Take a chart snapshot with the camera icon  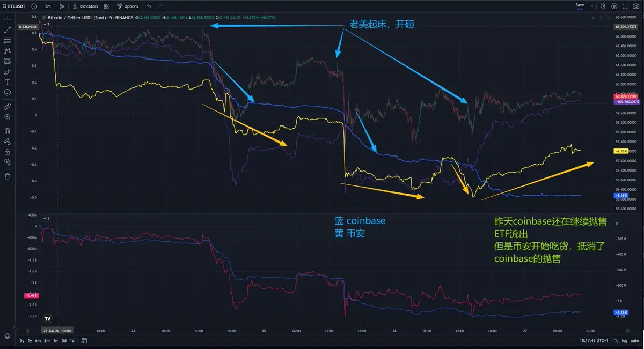(636, 6)
